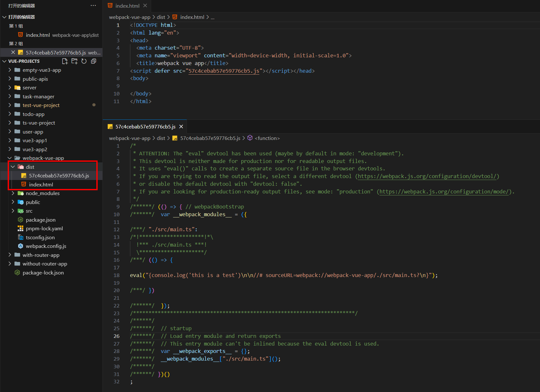Collapse all folders in explorer icon
Image resolution: width=540 pixels, height=392 pixels.
coord(93,61)
